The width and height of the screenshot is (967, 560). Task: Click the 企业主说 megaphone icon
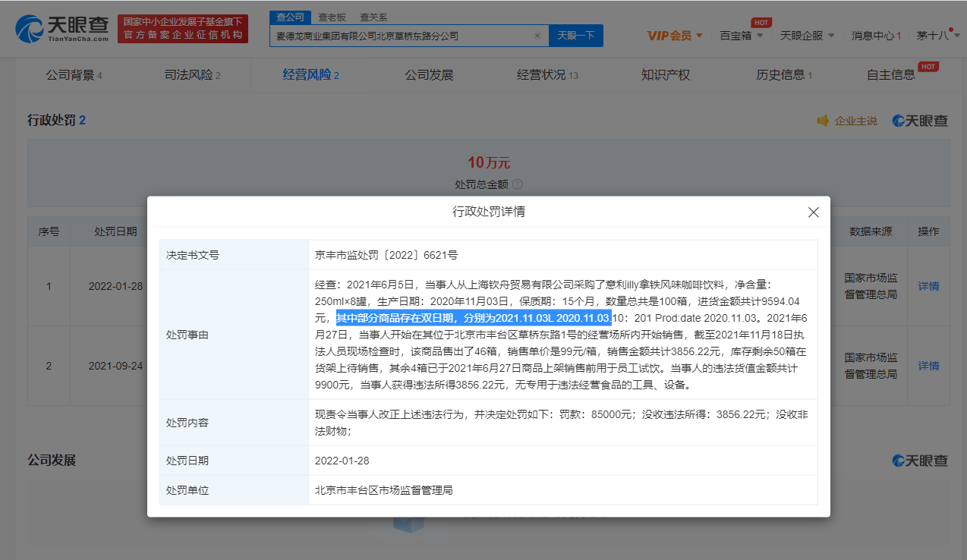coord(824,120)
